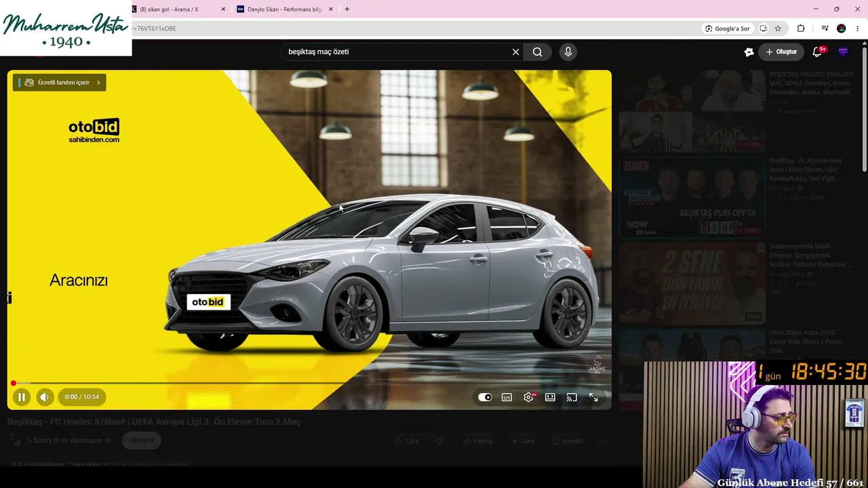The height and width of the screenshot is (488, 868).
Task: Toggle the autoplay switch in player
Action: 485,397
